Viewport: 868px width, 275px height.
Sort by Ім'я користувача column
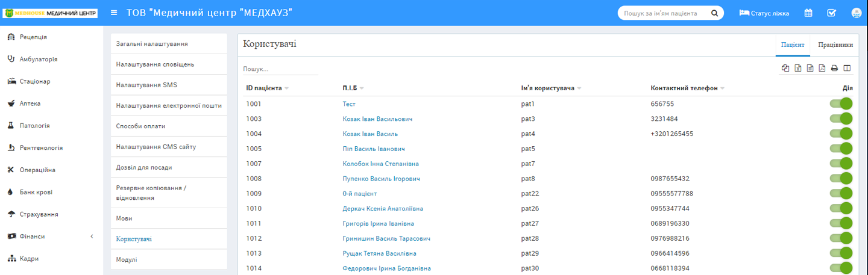pyautogui.click(x=551, y=88)
